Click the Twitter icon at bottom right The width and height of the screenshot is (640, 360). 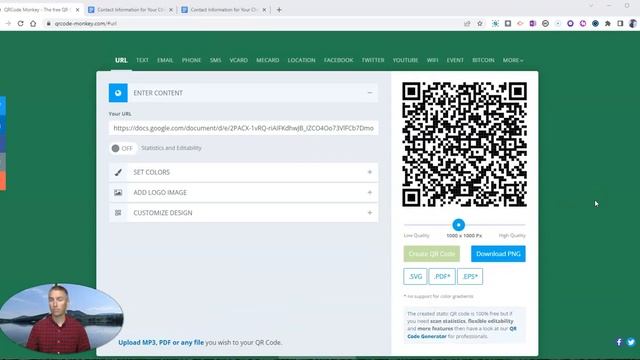click(631, 342)
